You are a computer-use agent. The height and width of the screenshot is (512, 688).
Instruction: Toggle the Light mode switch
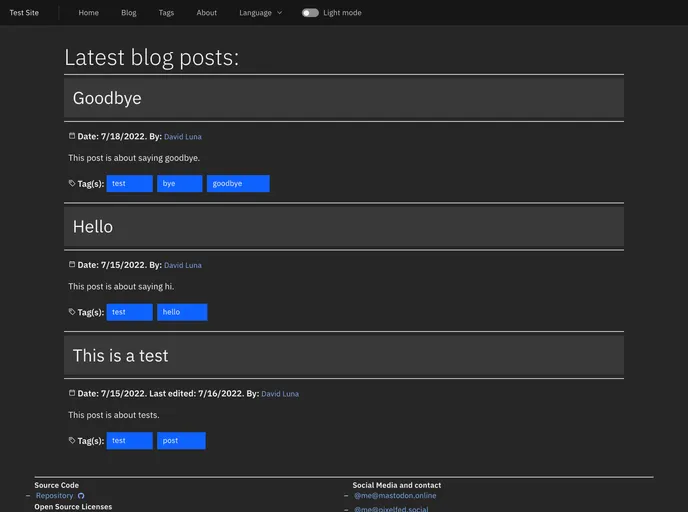[310, 13]
